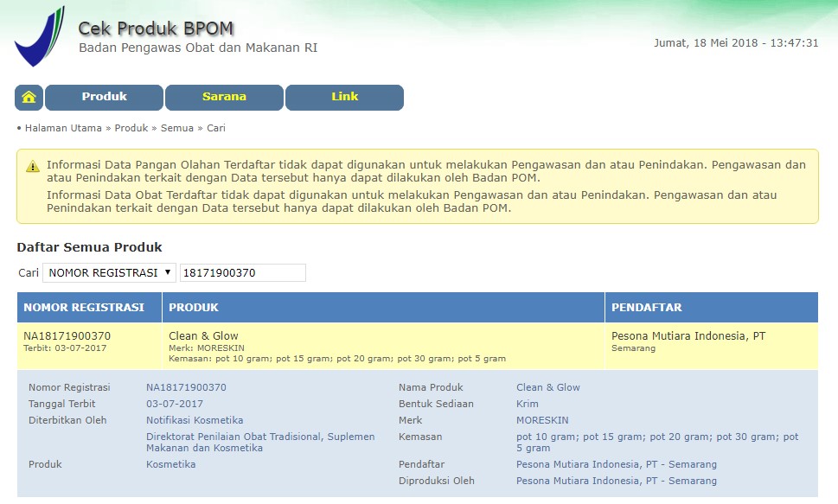The width and height of the screenshot is (838, 504).
Task: Open the Produk menu
Action: 105,98
